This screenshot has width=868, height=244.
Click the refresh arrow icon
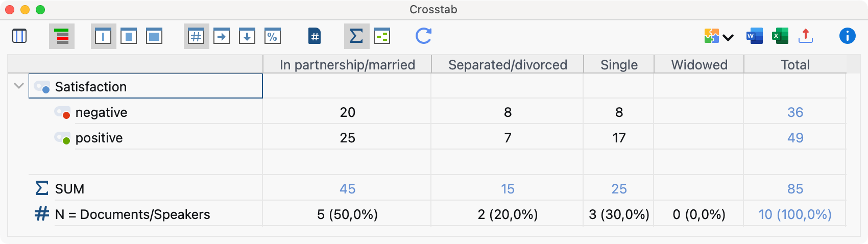pyautogui.click(x=423, y=36)
